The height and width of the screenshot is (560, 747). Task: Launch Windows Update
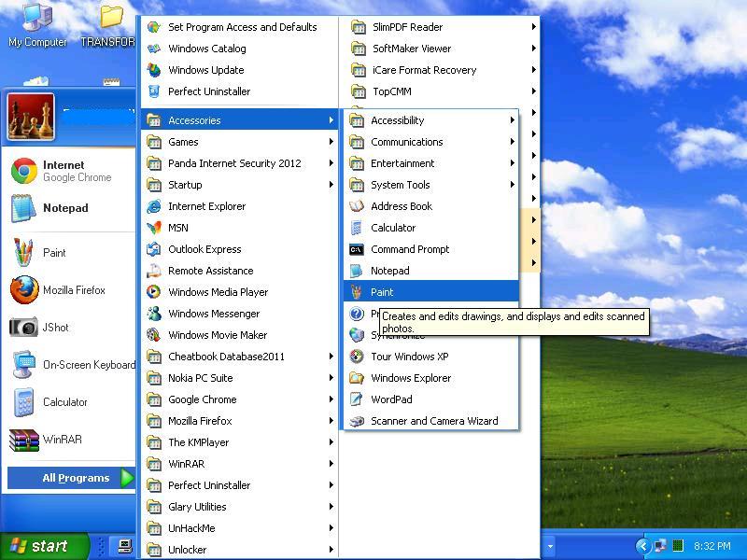point(240,70)
